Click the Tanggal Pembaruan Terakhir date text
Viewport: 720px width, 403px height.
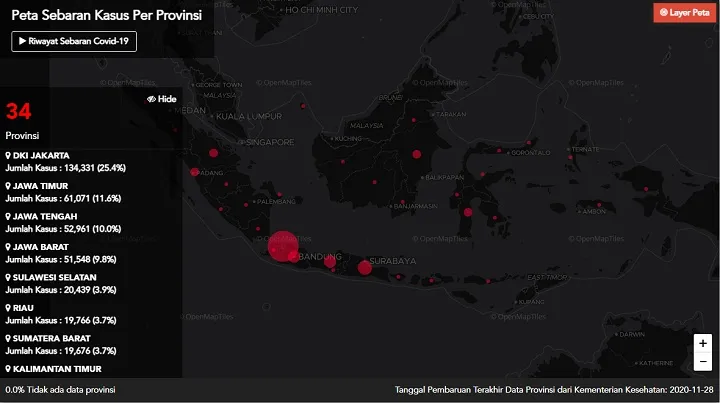(x=554, y=390)
